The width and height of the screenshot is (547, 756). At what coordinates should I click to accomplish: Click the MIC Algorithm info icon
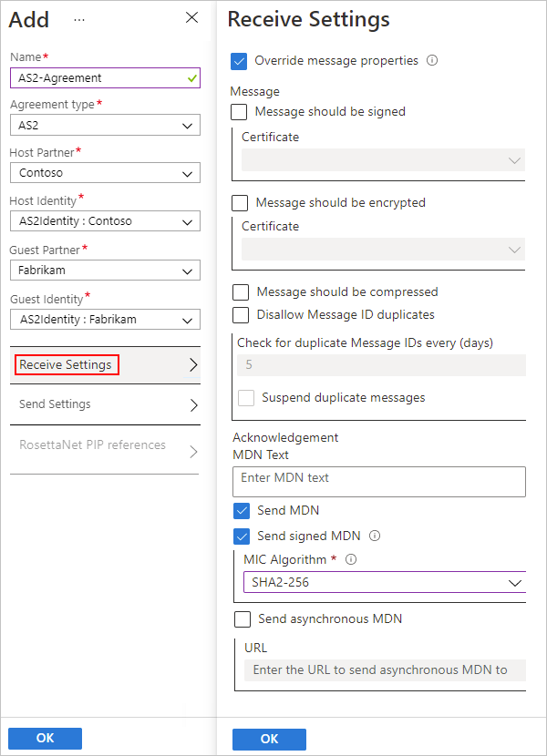351,559
